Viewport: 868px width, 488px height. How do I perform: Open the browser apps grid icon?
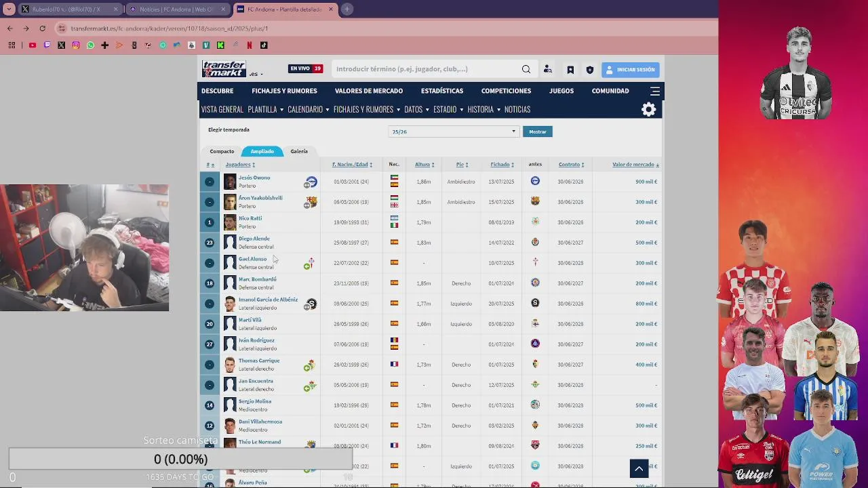pos(12,45)
